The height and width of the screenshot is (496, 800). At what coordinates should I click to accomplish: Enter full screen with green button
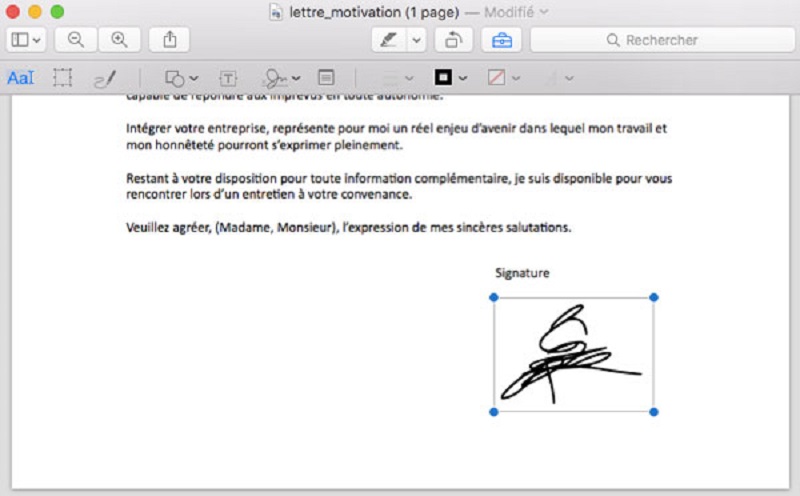click(x=57, y=11)
